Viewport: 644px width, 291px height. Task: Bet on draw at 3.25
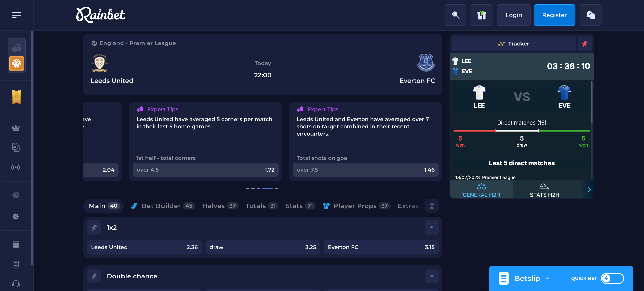pyautogui.click(x=262, y=247)
